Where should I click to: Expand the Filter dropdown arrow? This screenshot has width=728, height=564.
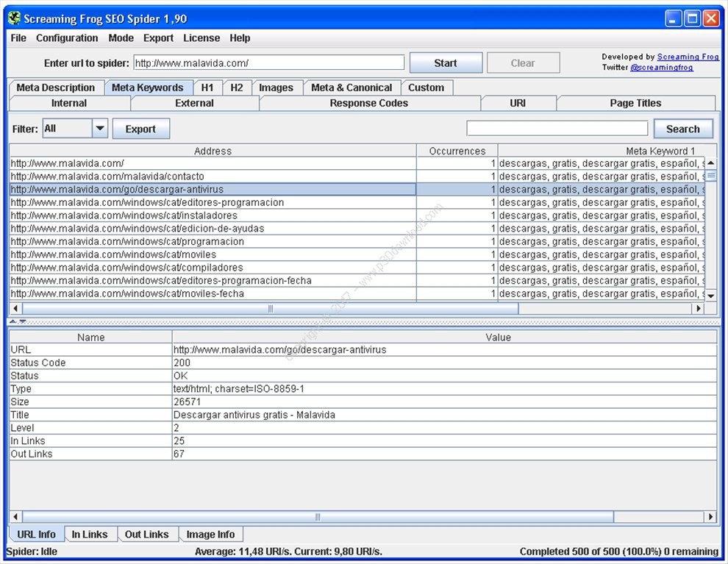coord(100,128)
